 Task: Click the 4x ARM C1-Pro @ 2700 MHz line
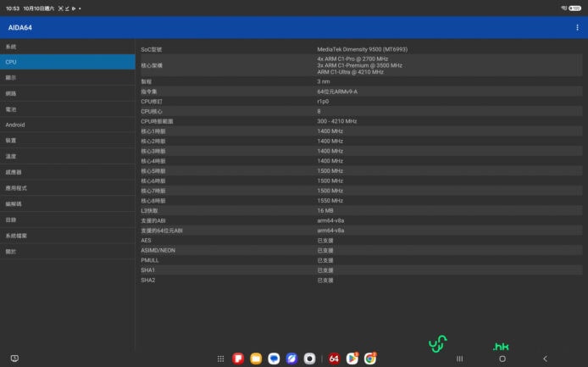(352, 59)
